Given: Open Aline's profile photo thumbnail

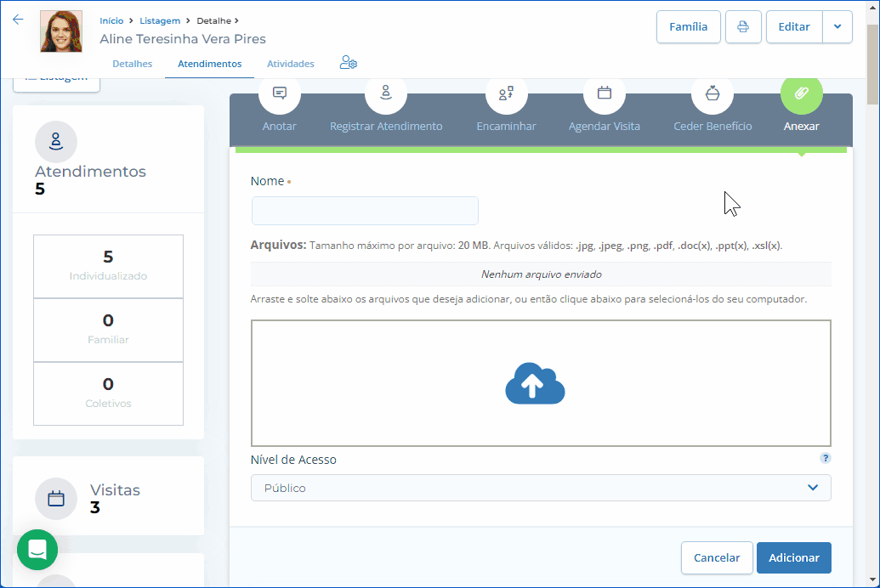Looking at the screenshot, I should (x=61, y=31).
